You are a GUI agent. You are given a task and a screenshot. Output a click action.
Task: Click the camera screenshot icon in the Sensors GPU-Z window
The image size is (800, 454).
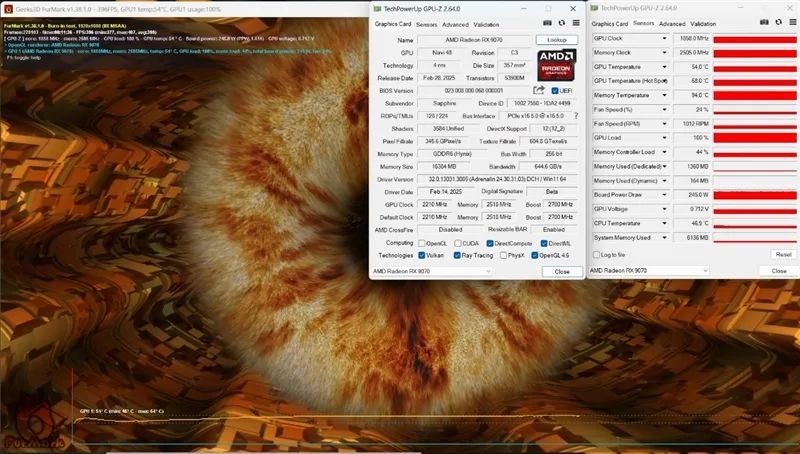[764, 22]
